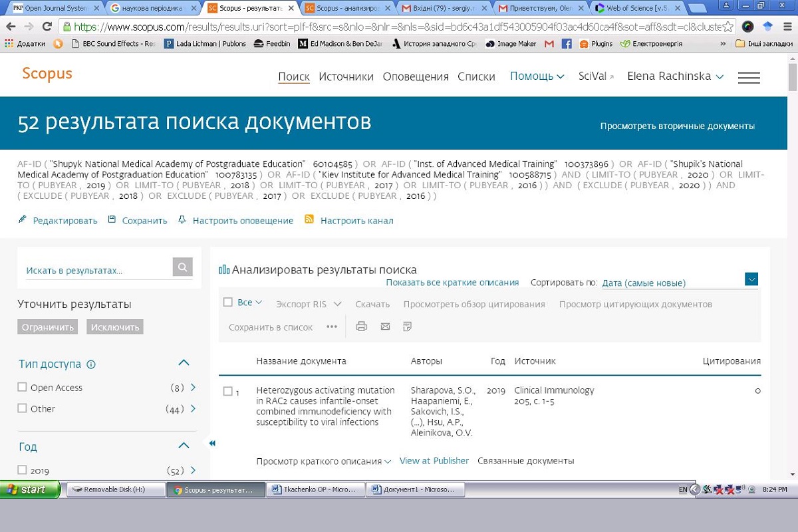Click the browser back arrow

click(11, 27)
